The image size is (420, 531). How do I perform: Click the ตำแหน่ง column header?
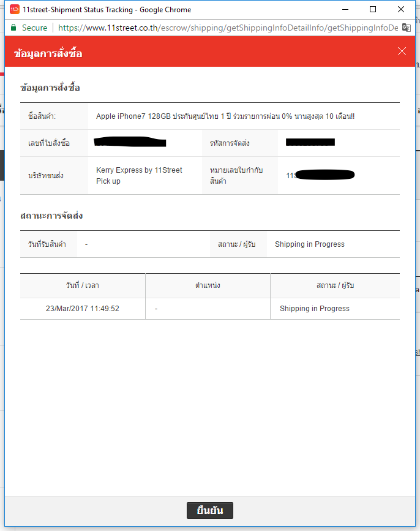click(208, 285)
